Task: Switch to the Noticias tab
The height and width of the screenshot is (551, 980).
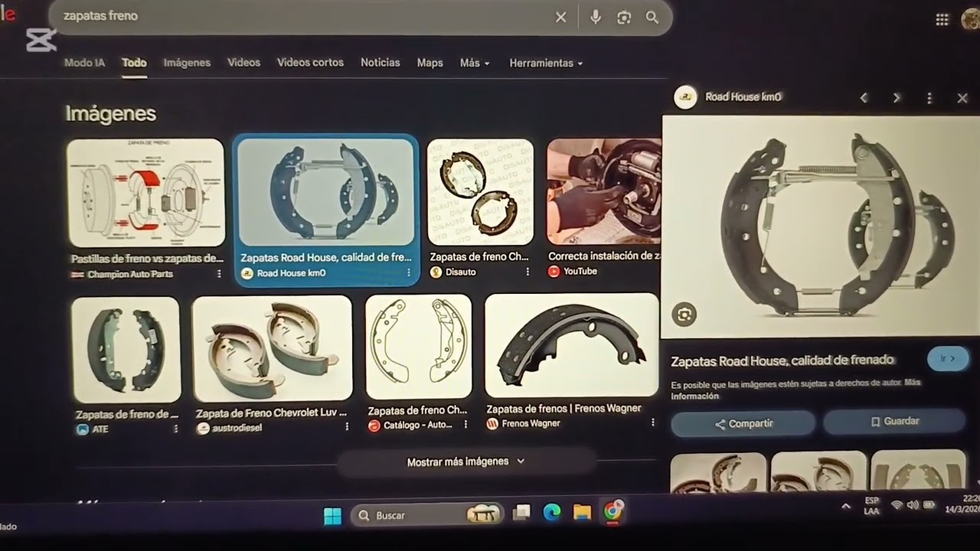Action: (x=381, y=63)
